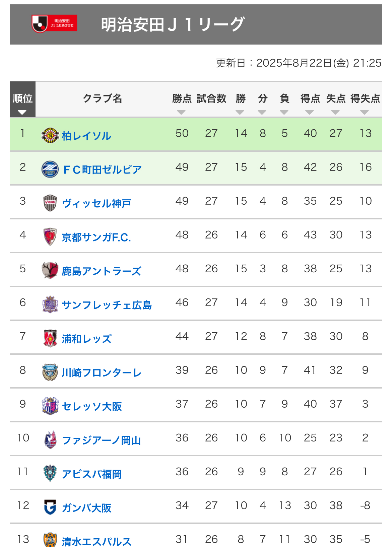This screenshot has height=552, width=392.
Task: Open アビスパ福岡 team link
Action: (92, 474)
